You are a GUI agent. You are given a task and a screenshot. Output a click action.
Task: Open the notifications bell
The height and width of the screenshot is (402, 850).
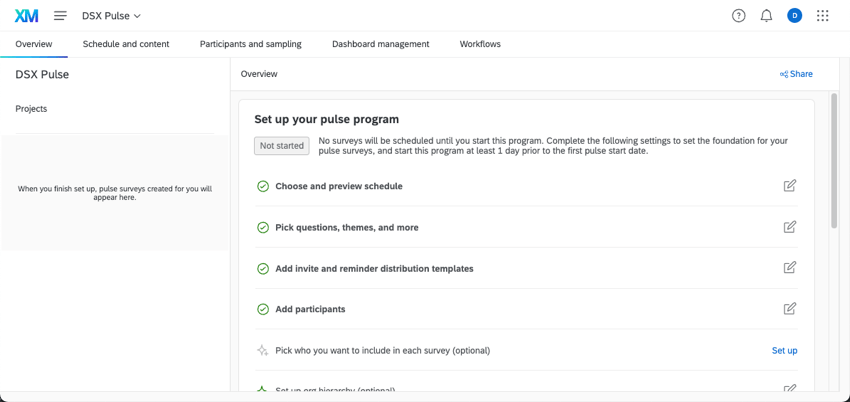point(766,16)
